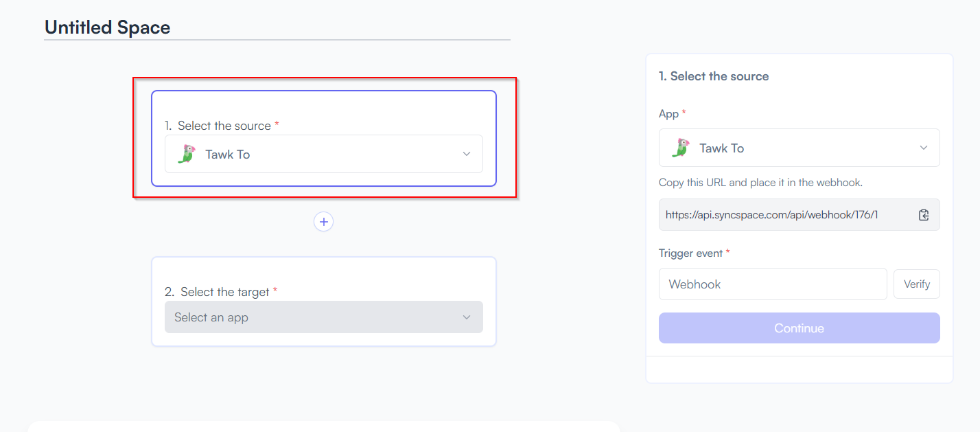Click the plus icon between steps
This screenshot has width=980, height=432.
pyautogui.click(x=323, y=222)
